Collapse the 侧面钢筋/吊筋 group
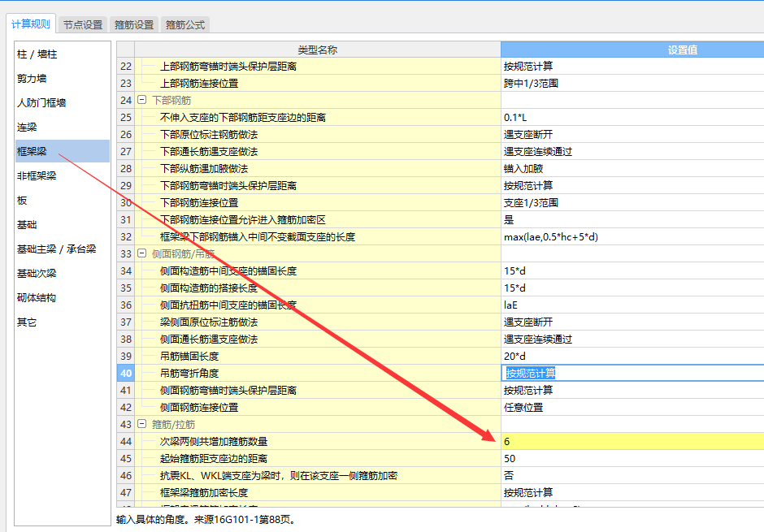764x532 pixels. [141, 253]
